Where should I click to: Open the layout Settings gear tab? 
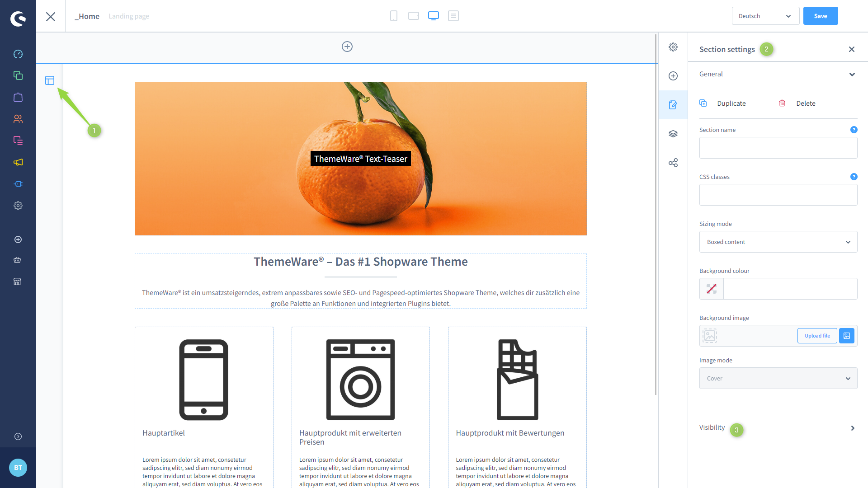(673, 47)
